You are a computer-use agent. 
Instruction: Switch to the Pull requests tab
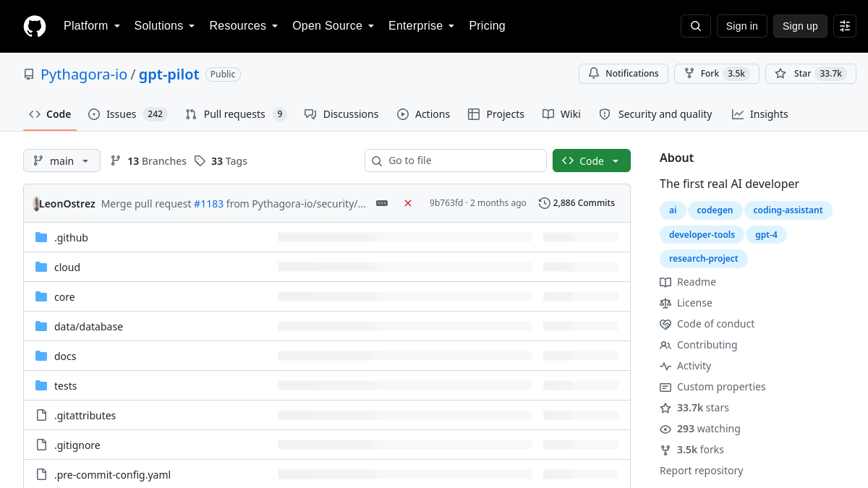point(236,114)
